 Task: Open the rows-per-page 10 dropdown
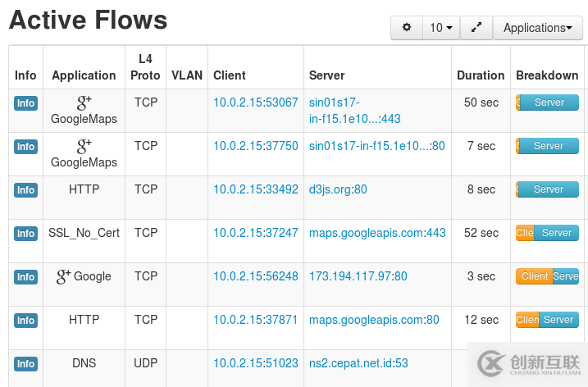pyautogui.click(x=441, y=28)
